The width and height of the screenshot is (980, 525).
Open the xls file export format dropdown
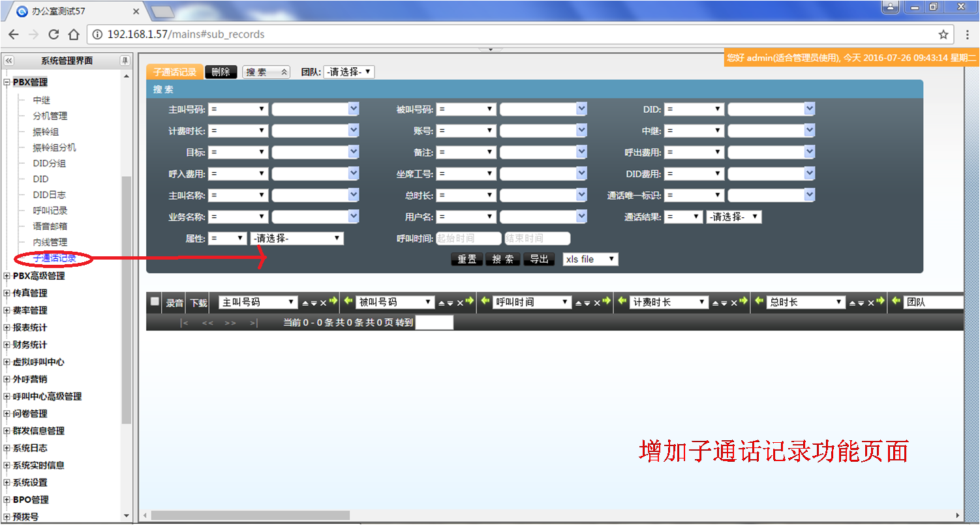click(590, 259)
